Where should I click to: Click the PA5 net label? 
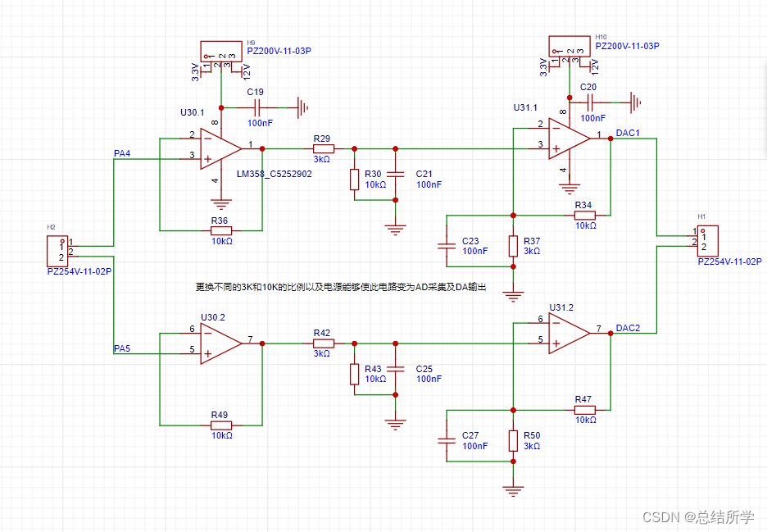pyautogui.click(x=121, y=349)
